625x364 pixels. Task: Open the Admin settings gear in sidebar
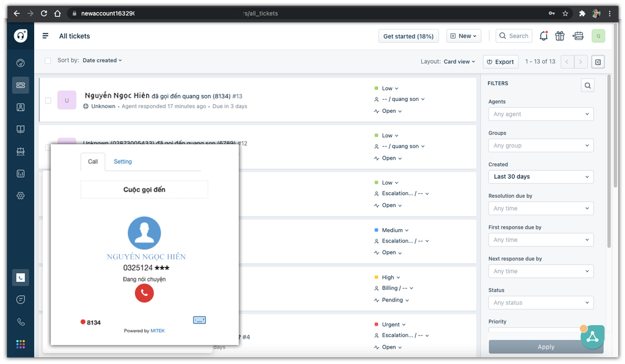point(20,196)
